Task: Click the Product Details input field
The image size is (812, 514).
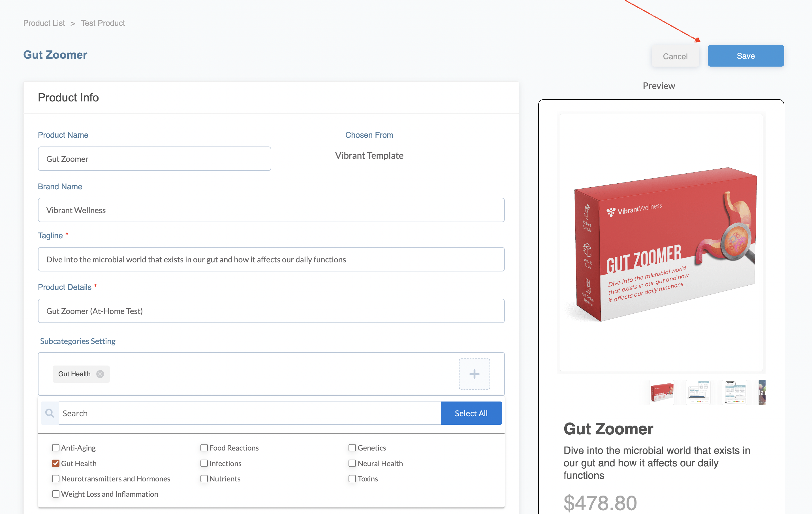Action: pyautogui.click(x=271, y=311)
